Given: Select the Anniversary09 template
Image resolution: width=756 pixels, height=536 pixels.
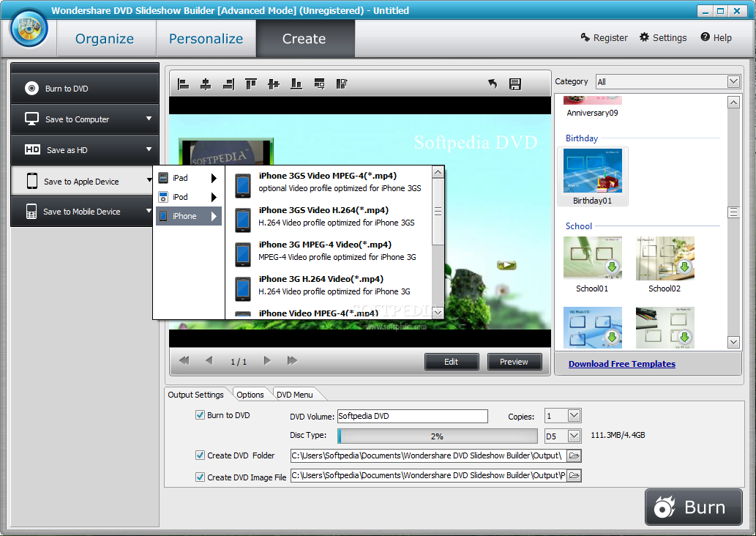Looking at the screenshot, I should (593, 107).
